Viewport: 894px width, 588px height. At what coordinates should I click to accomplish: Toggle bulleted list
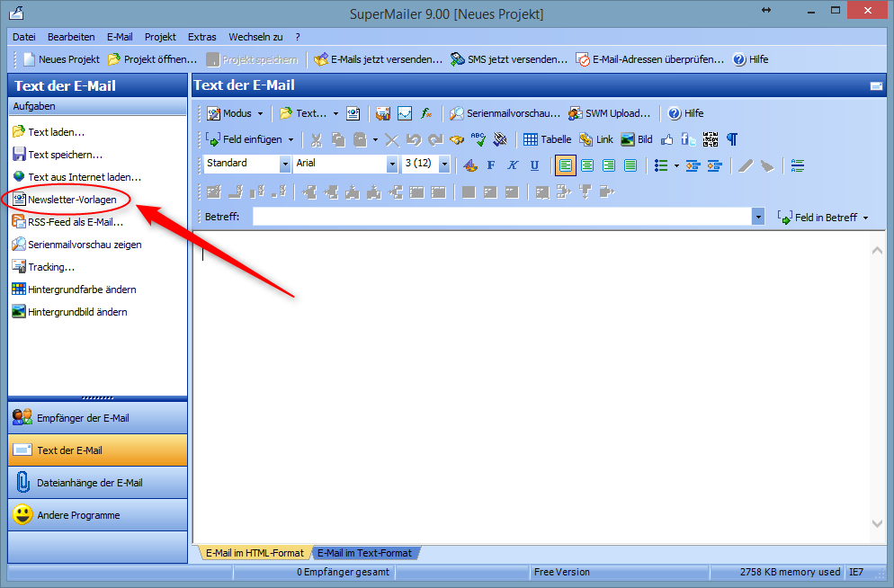click(661, 165)
